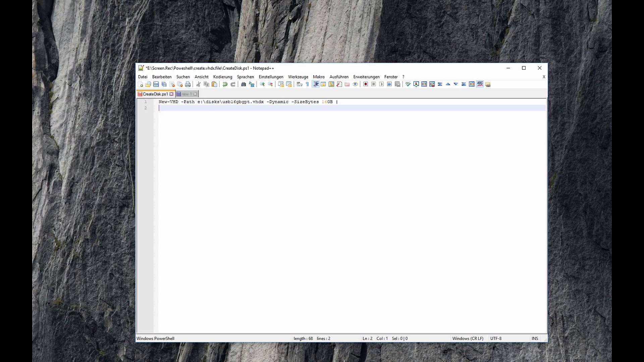Click the Print icon in toolbar
This screenshot has height=362, width=644.
(x=188, y=84)
